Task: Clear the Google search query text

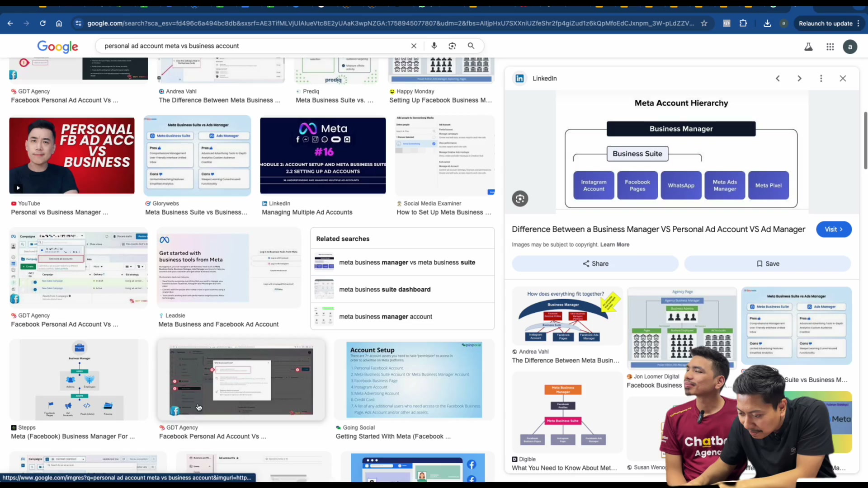Action: click(414, 46)
